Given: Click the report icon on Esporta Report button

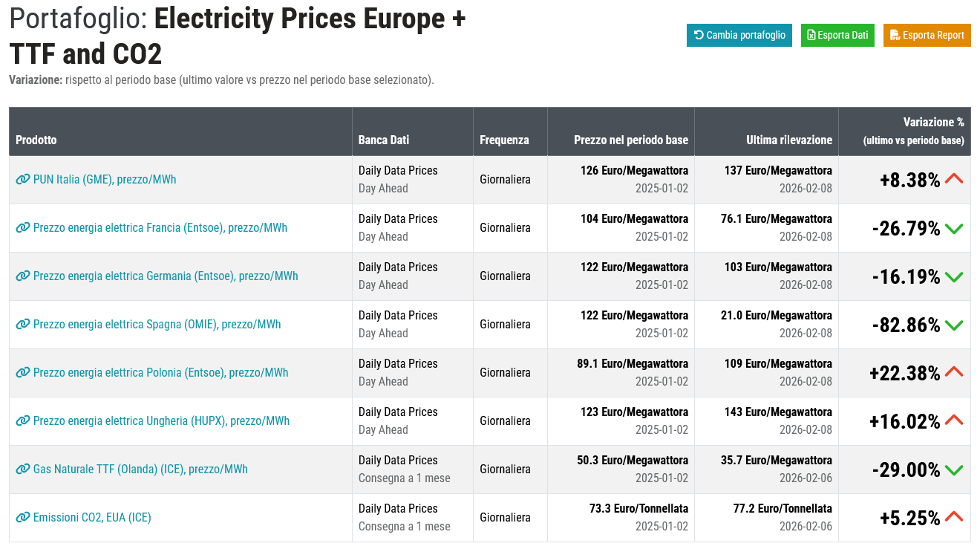Looking at the screenshot, I should (x=897, y=35).
